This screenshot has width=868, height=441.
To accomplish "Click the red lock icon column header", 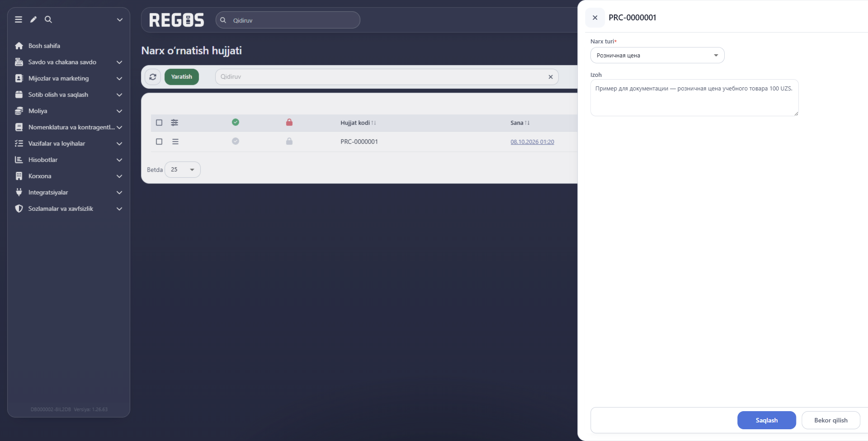I will (x=289, y=122).
